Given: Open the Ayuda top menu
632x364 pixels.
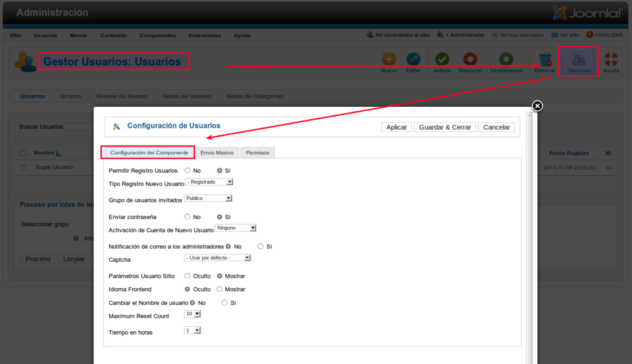Looking at the screenshot, I should [x=242, y=36].
